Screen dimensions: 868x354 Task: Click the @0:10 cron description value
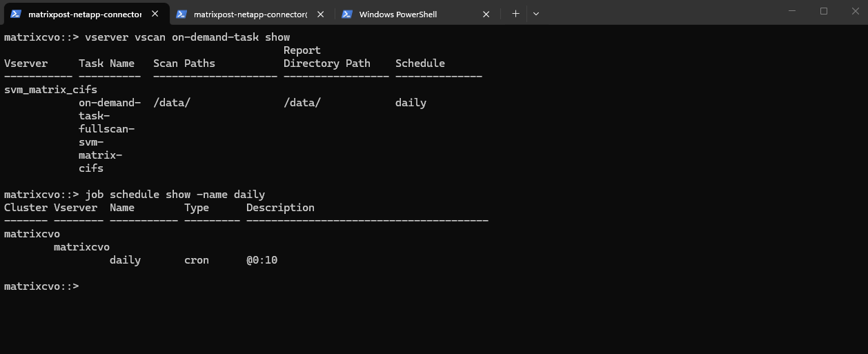point(262,260)
